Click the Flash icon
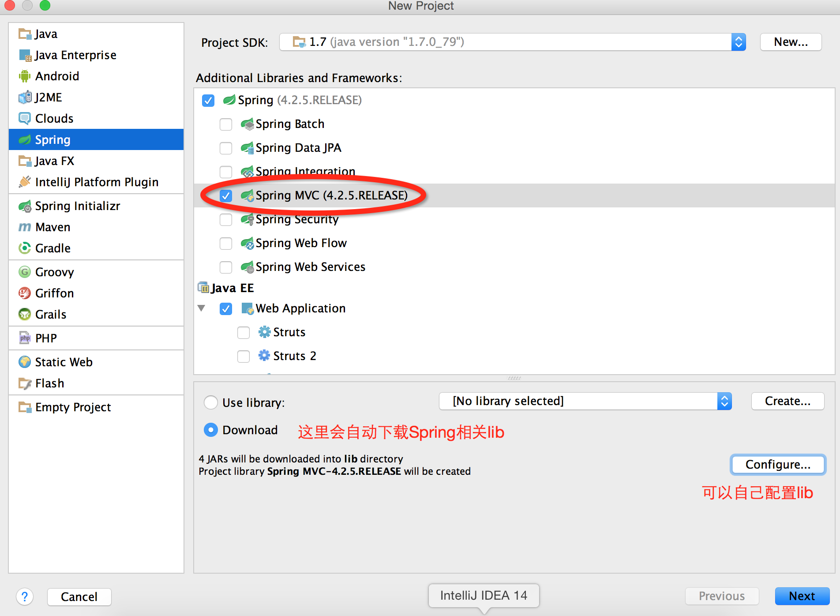840x616 pixels. (x=25, y=383)
